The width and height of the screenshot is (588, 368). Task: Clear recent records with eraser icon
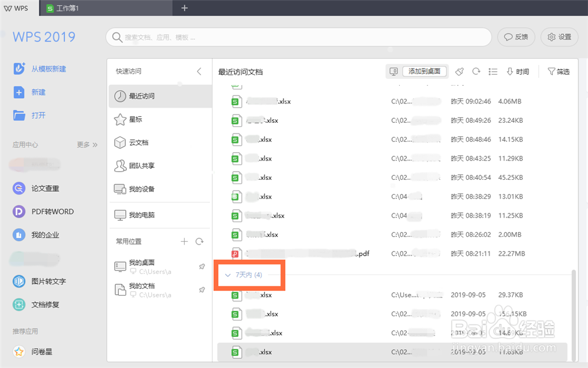pos(459,71)
